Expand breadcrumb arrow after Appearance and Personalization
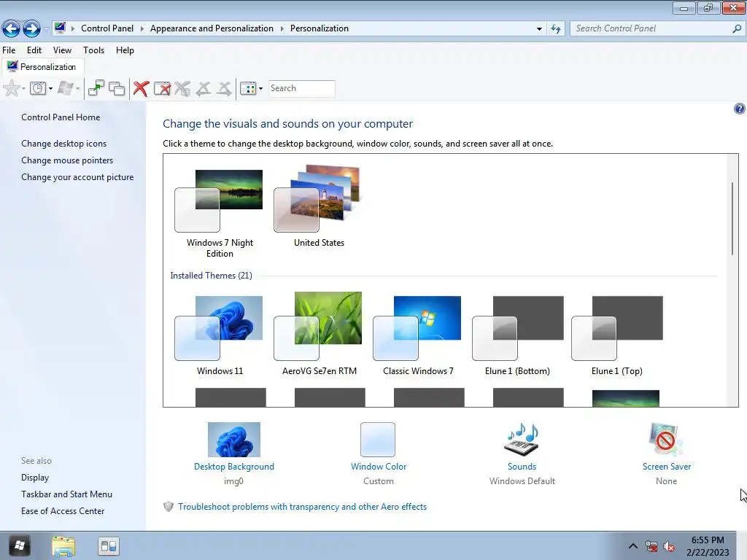The image size is (747, 560). click(282, 28)
